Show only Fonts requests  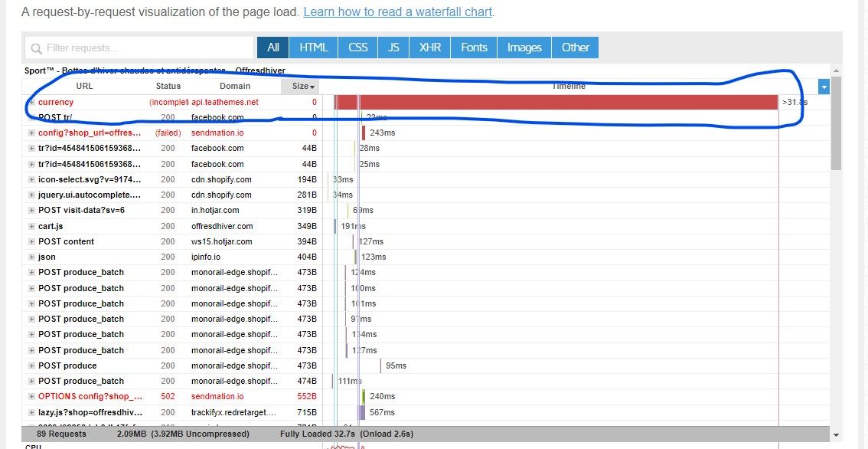point(474,48)
